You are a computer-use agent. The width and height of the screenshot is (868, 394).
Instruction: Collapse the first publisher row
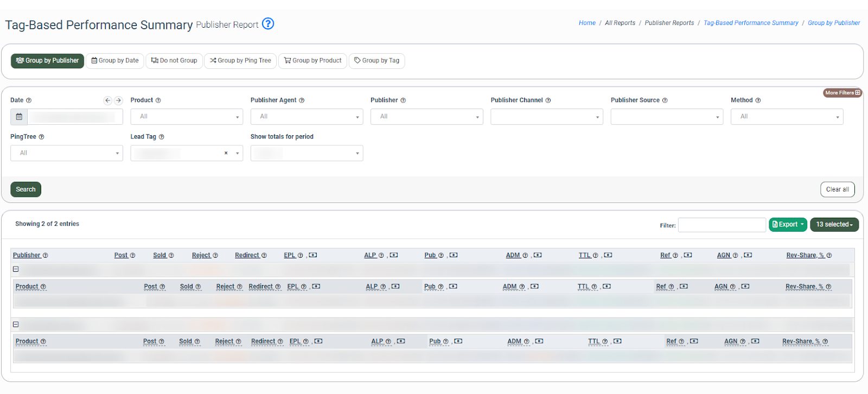[x=16, y=269]
